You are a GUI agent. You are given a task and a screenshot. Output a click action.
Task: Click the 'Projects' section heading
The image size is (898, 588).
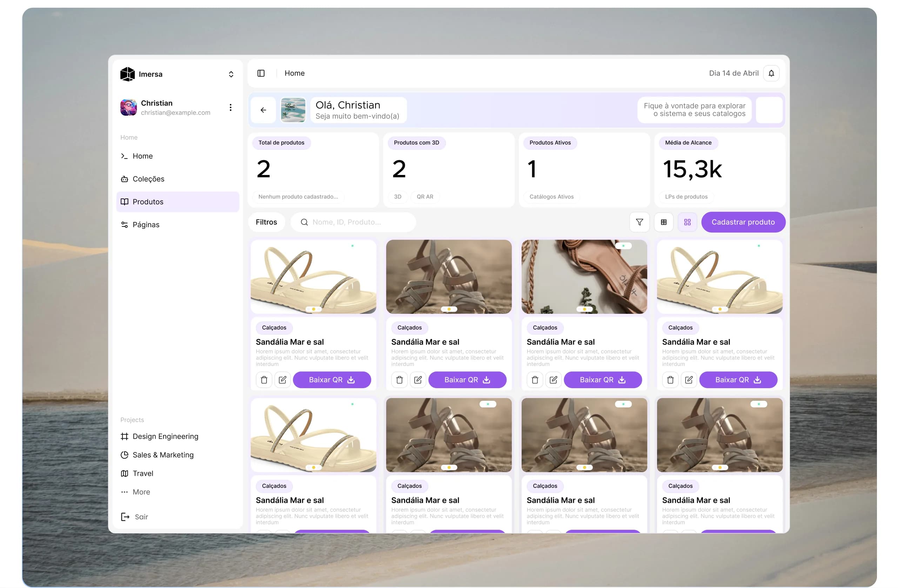132,420
